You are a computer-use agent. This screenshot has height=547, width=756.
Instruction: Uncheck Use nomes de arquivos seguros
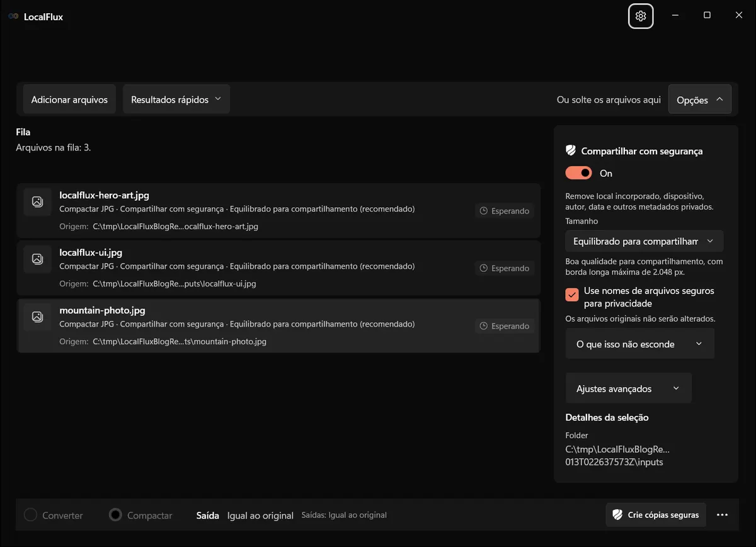(x=572, y=294)
